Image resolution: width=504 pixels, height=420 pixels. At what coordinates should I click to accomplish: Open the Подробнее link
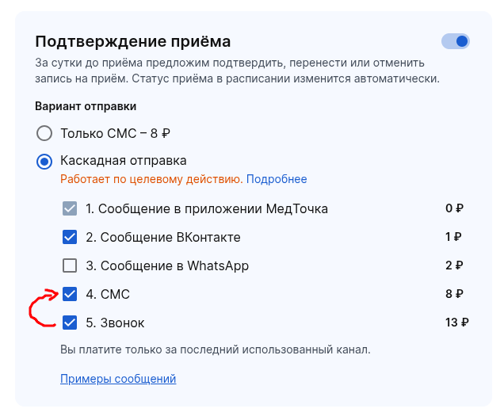tap(277, 179)
